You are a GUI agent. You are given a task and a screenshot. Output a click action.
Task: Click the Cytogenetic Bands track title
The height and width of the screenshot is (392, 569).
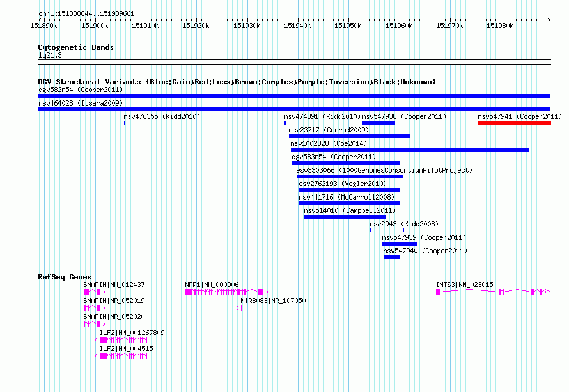point(76,47)
